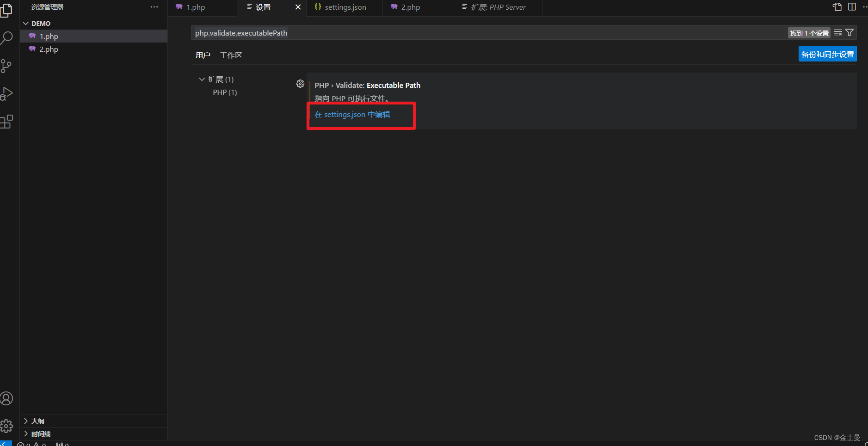The image size is (868, 446).
Task: Open the Extensions view
Action: [6, 122]
